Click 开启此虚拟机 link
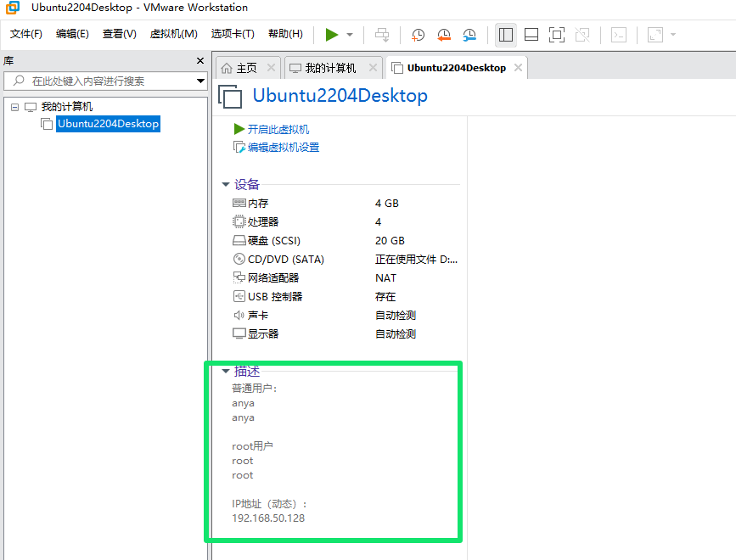The height and width of the screenshot is (560, 736). (278, 129)
